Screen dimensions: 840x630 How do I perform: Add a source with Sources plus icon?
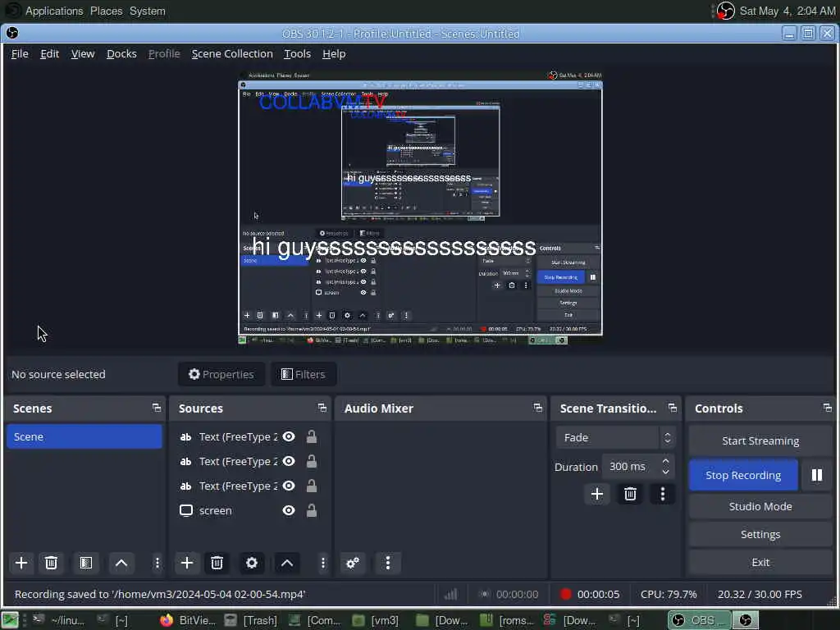(187, 563)
